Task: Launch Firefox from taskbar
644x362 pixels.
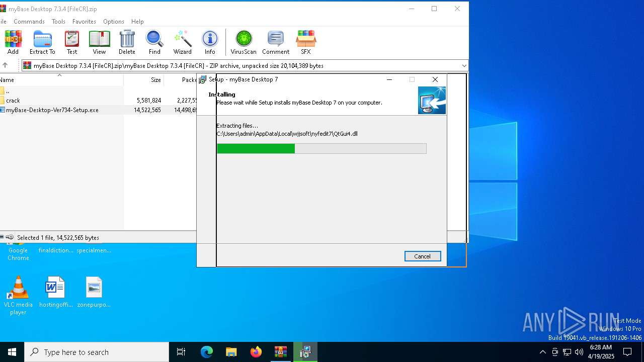Action: pyautogui.click(x=256, y=352)
